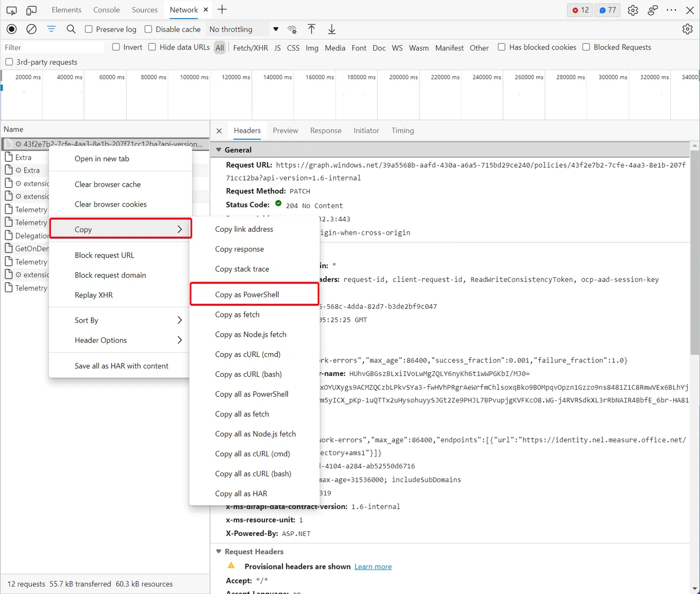Check Hide data URLs checkbox
The width and height of the screenshot is (700, 594).
[x=152, y=47]
